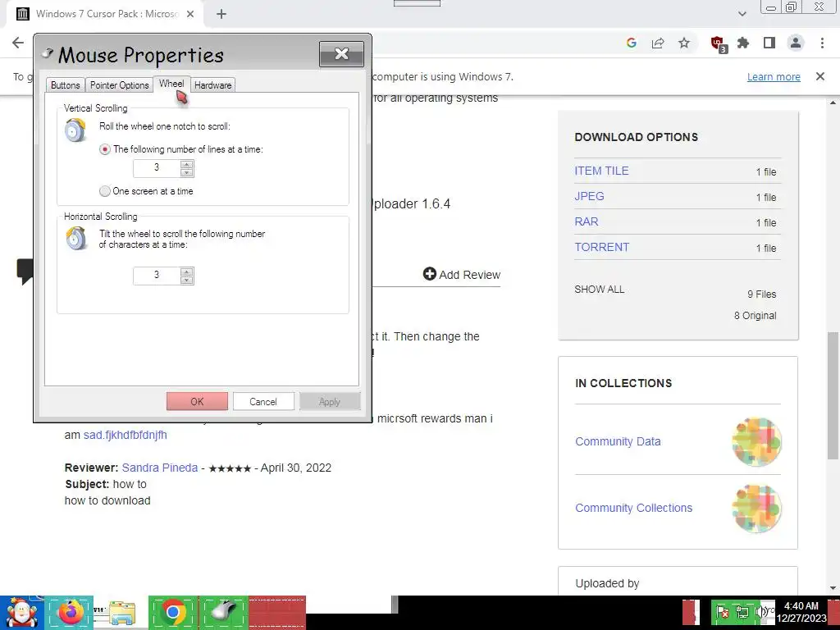Confirm with the OK button

tap(197, 401)
